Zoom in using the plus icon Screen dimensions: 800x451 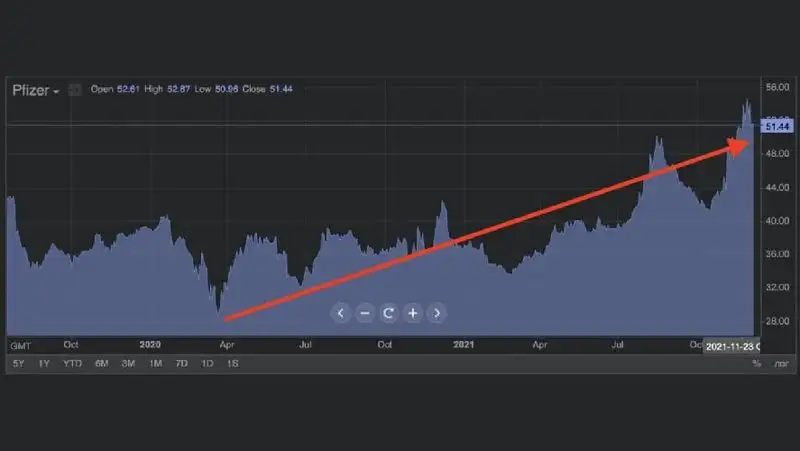(412, 313)
